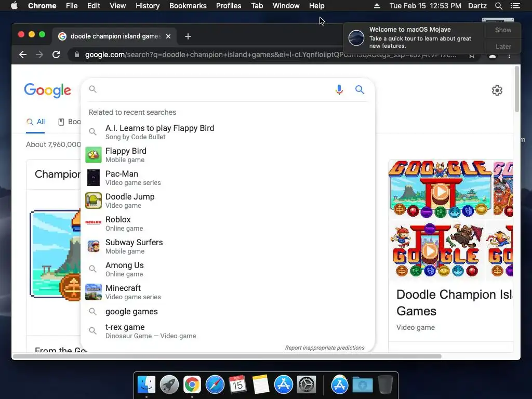Click the address bar URL

coord(270,55)
